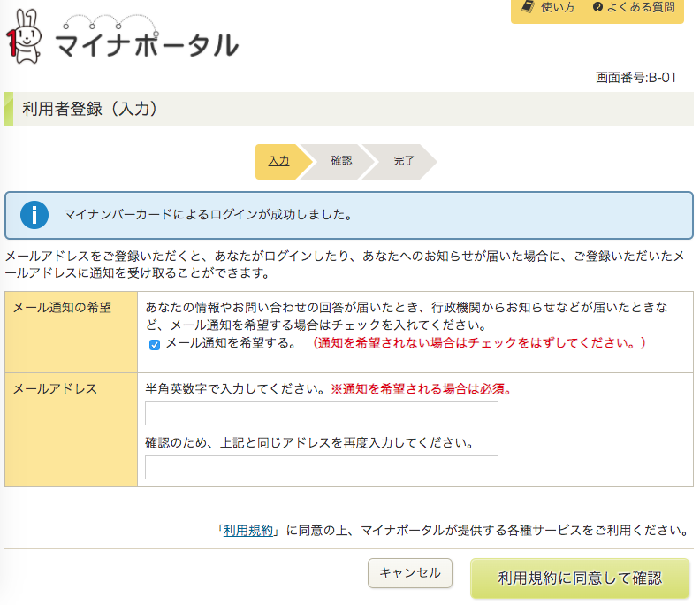Click the 画面番号:B-01 text
This screenshot has height=605, width=700.
pos(635,78)
